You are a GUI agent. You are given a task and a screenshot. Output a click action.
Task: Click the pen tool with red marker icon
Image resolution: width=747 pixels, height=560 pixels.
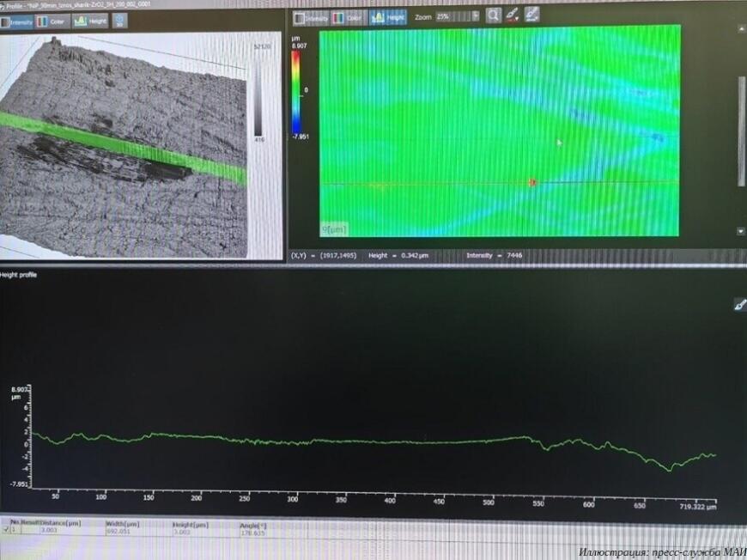513,15
